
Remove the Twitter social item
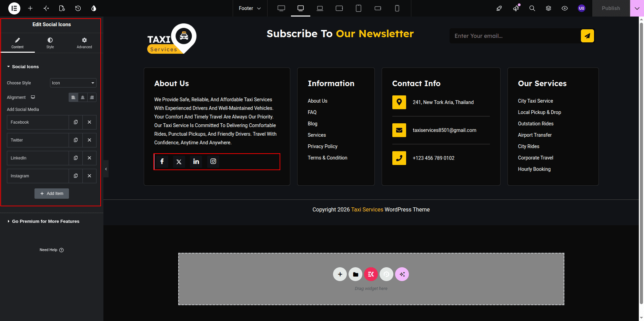pyautogui.click(x=89, y=140)
